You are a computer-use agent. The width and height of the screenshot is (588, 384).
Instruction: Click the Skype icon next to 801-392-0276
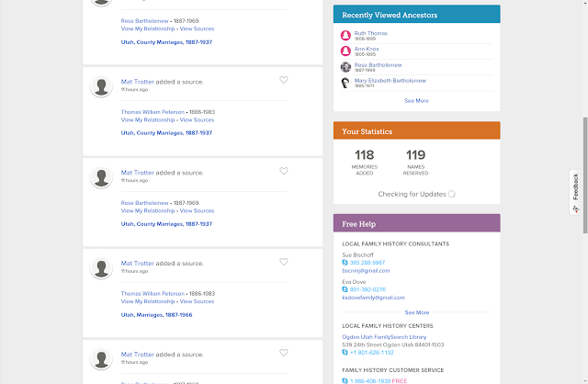[x=345, y=289]
